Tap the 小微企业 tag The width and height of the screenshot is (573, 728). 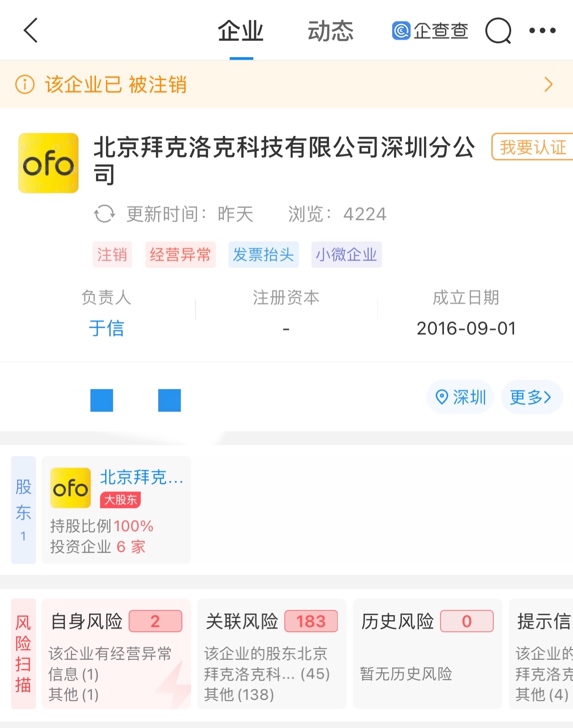pyautogui.click(x=346, y=255)
